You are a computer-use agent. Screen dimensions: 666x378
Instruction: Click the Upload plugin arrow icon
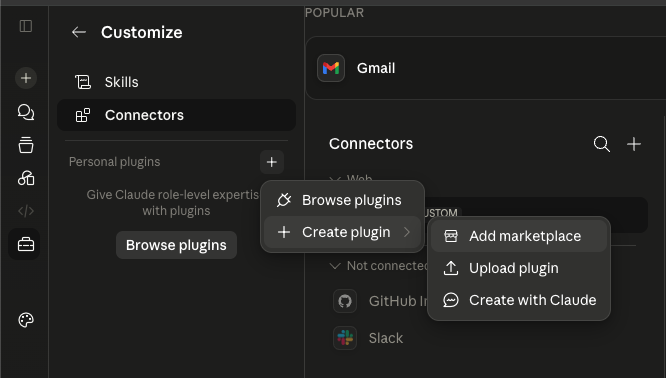451,268
